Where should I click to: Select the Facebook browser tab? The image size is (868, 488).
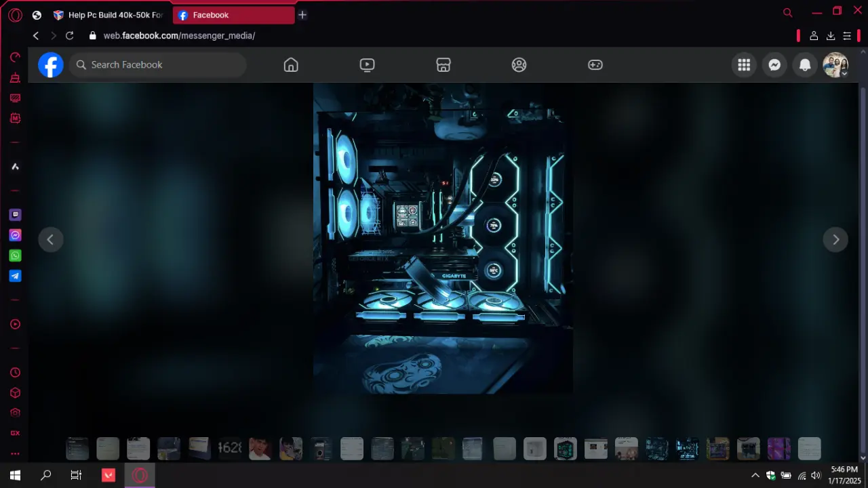234,15
